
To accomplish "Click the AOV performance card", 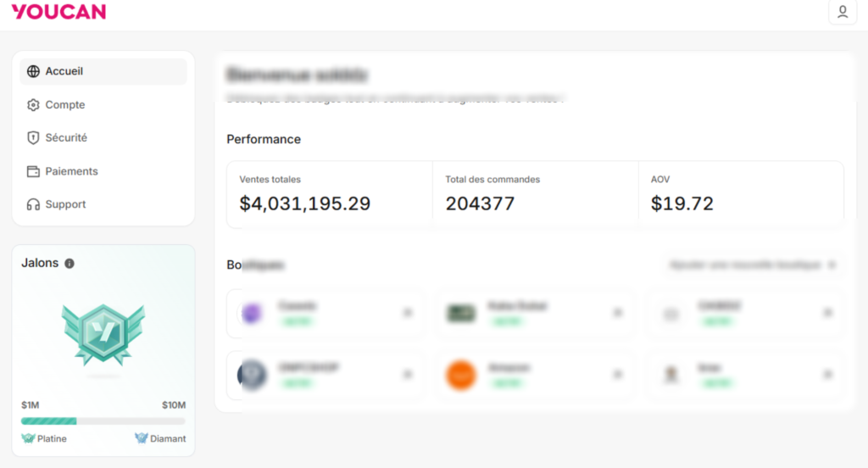I will pyautogui.click(x=741, y=194).
